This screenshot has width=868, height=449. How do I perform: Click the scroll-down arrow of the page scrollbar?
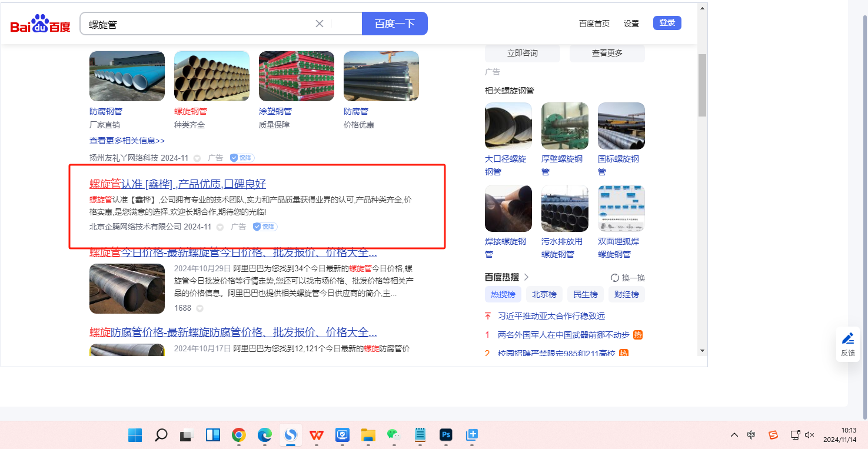click(702, 350)
